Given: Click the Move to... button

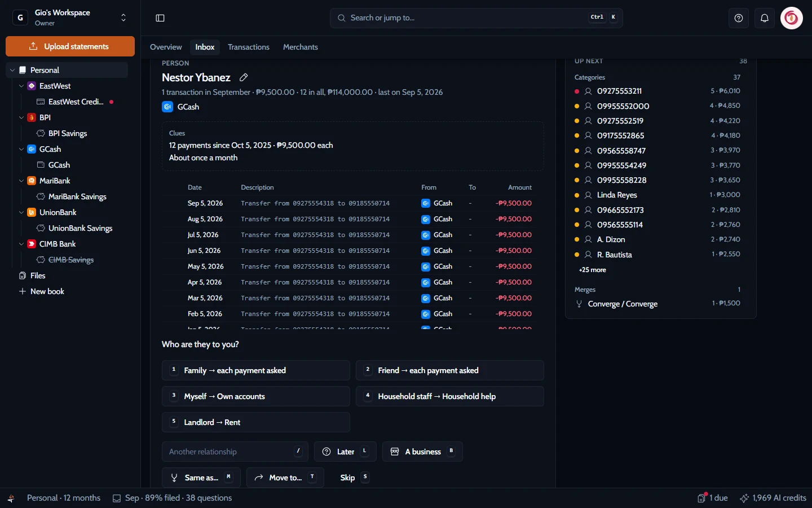Looking at the screenshot, I should [x=285, y=478].
